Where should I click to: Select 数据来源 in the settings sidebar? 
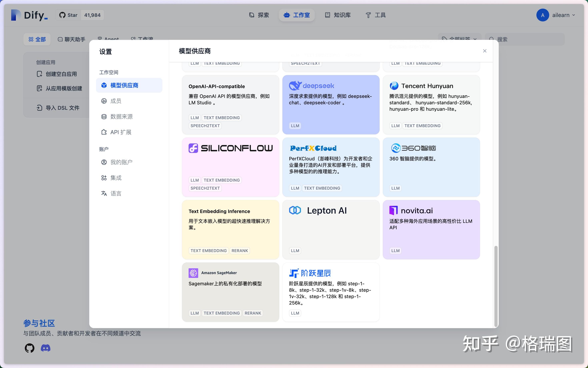click(121, 117)
